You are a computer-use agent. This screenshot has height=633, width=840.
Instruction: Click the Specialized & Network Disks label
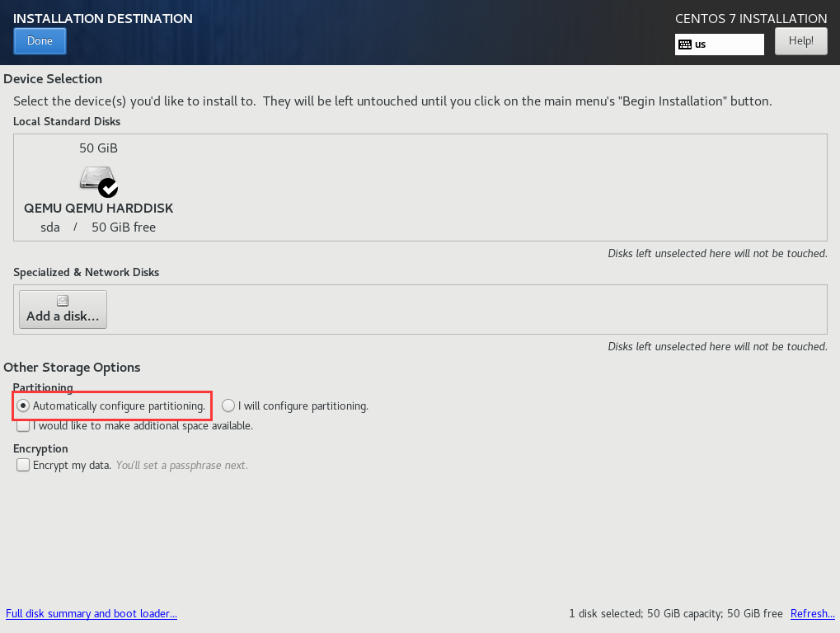[86, 273]
